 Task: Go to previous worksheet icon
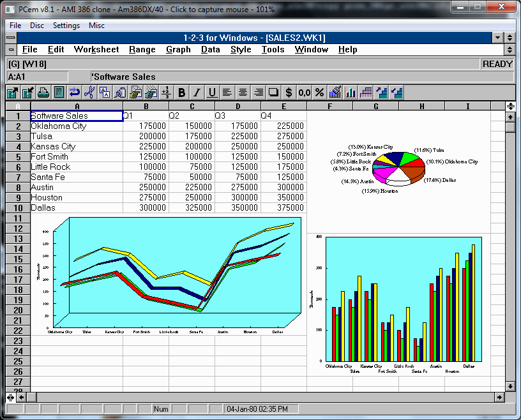pos(396,93)
